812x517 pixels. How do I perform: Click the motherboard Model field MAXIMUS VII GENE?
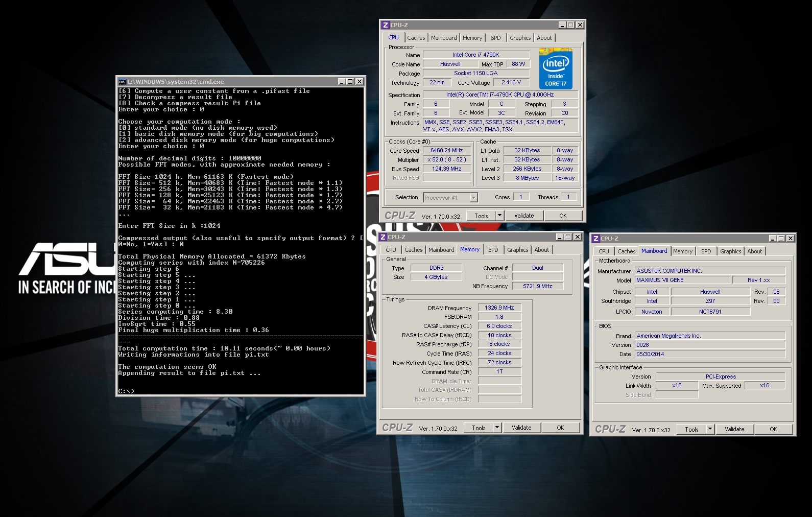683,280
